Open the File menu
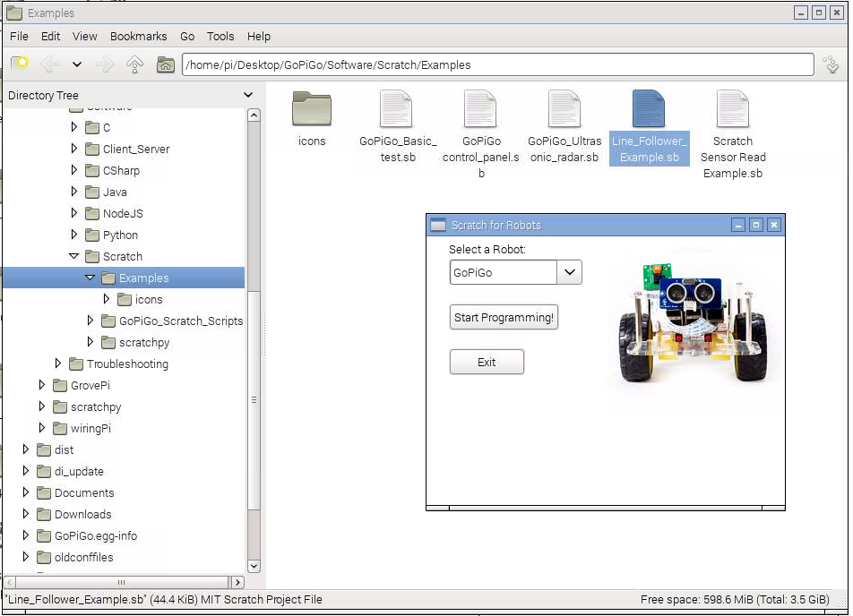The height and width of the screenshot is (616, 853). pyautogui.click(x=19, y=37)
